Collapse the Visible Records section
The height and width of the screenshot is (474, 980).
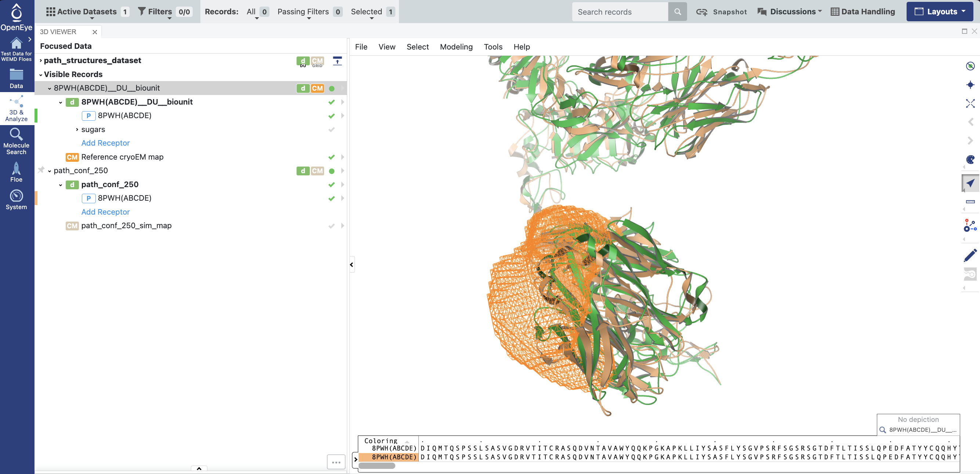click(41, 74)
